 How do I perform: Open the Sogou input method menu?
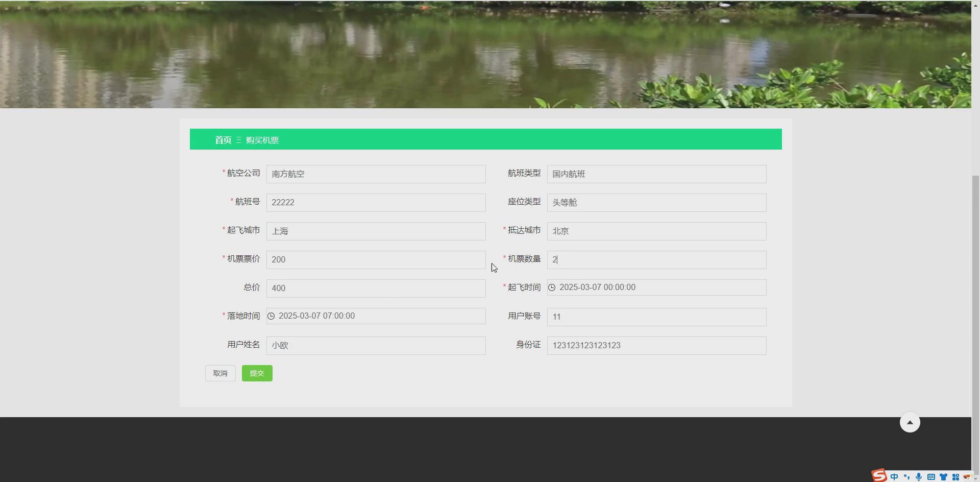pyautogui.click(x=879, y=476)
